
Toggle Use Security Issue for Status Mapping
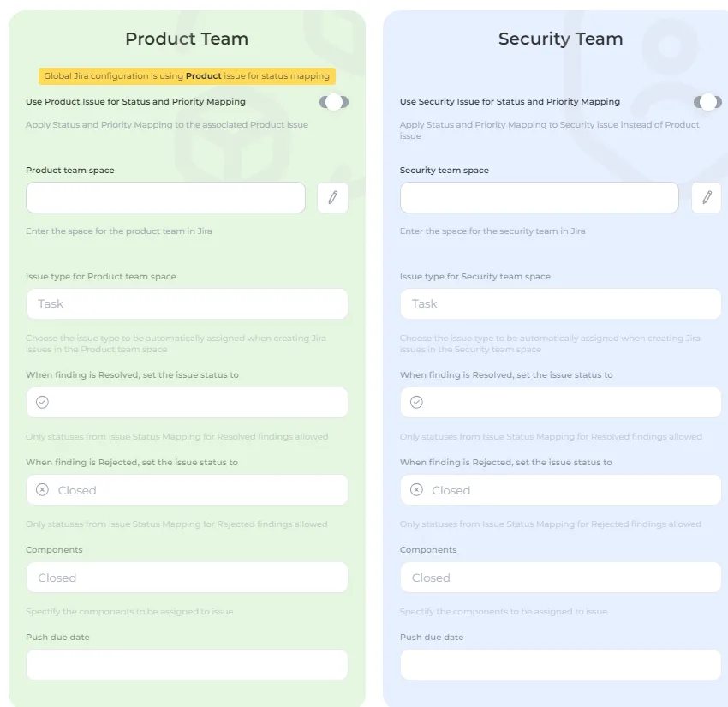pos(707,102)
